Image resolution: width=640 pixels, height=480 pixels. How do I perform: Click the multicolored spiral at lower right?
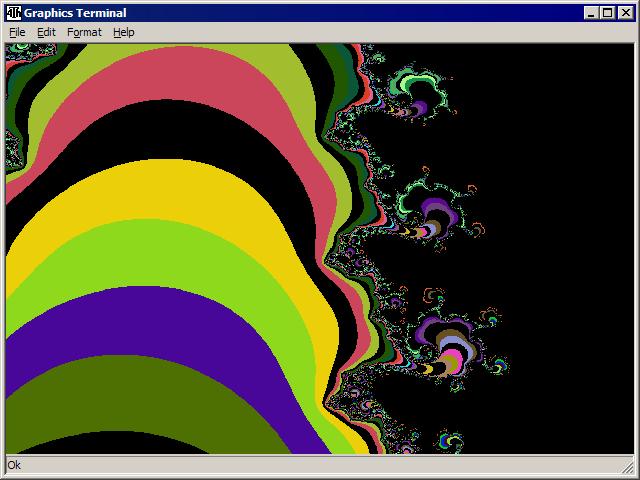[450, 350]
